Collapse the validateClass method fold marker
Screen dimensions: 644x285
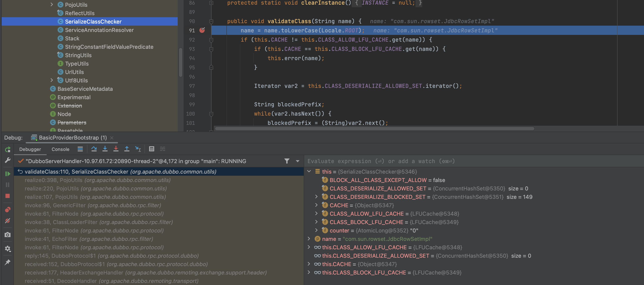coord(211,21)
